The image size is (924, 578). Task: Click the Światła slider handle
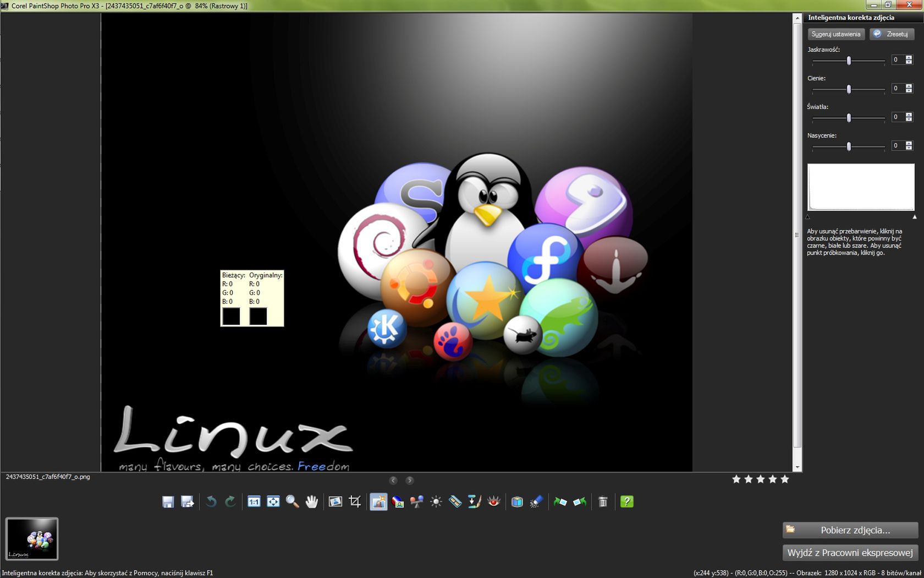point(849,118)
